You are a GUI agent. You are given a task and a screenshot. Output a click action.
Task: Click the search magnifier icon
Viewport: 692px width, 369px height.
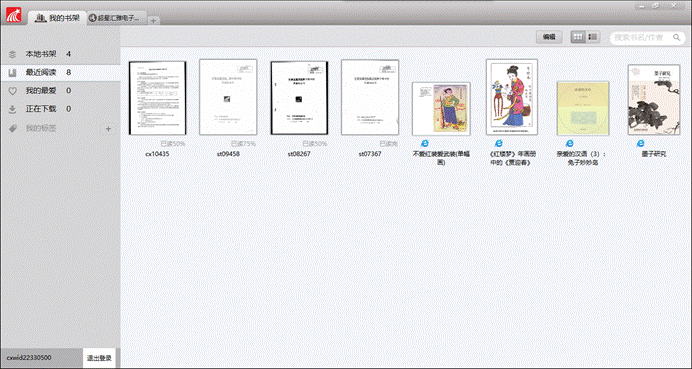(x=676, y=38)
